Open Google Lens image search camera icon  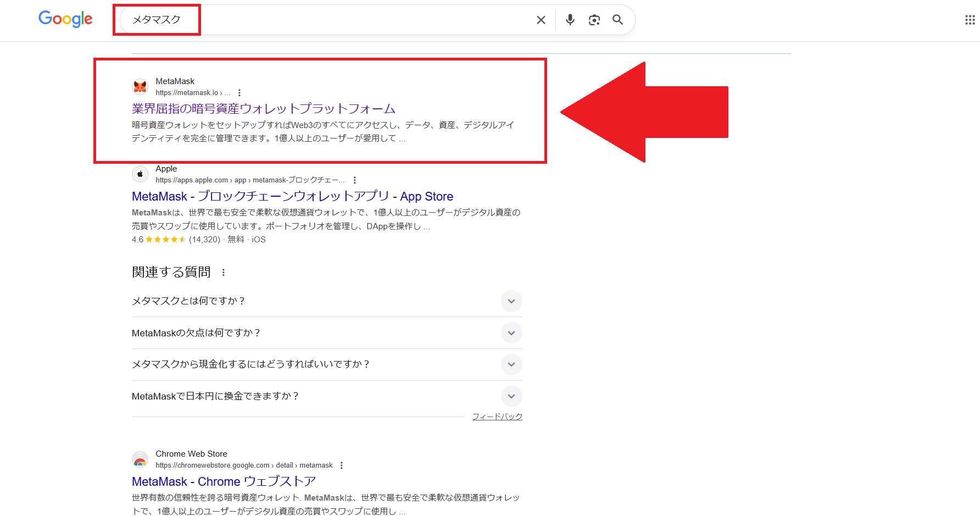coord(594,20)
